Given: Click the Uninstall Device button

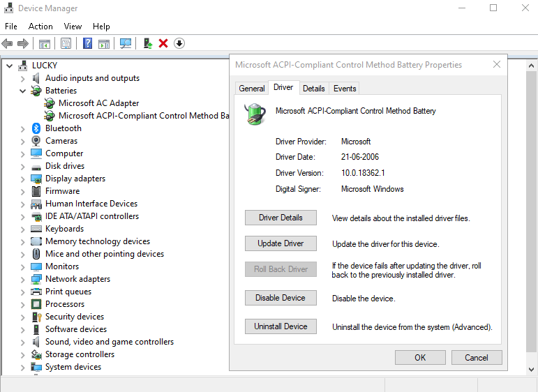Looking at the screenshot, I should pyautogui.click(x=281, y=326).
